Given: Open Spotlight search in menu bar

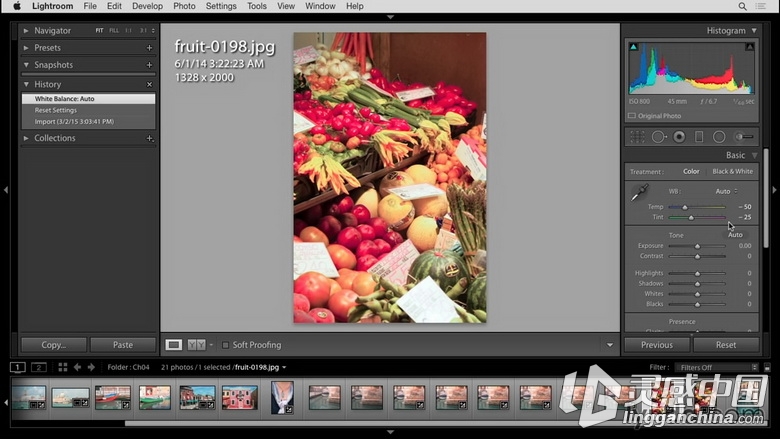Looking at the screenshot, I should (x=742, y=6).
